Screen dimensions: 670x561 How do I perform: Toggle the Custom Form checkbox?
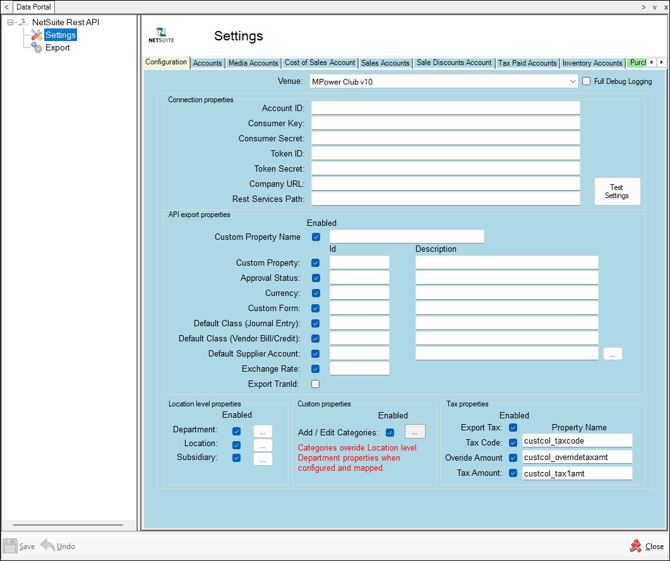(x=316, y=308)
